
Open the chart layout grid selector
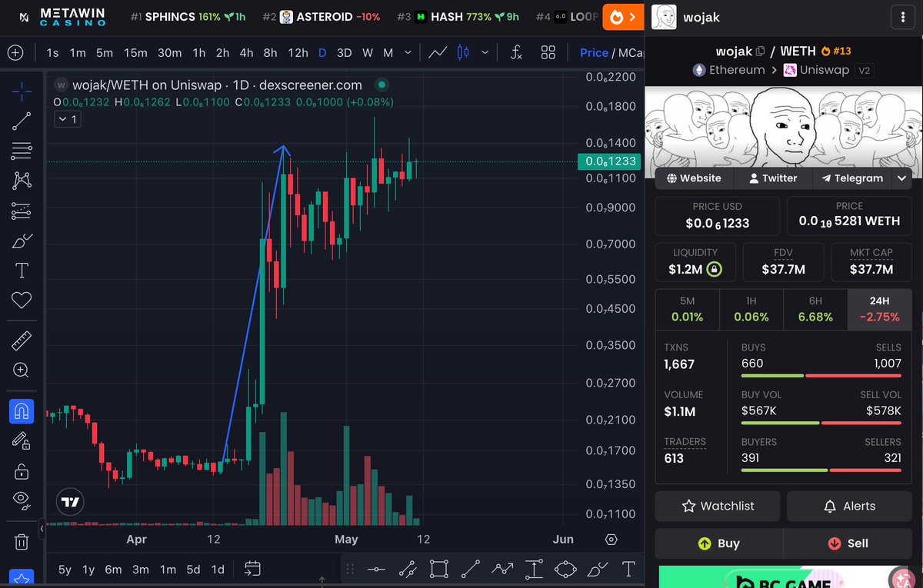(548, 52)
